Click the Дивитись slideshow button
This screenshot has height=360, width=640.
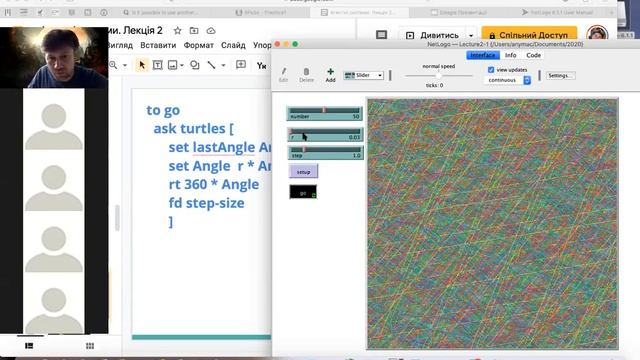click(x=434, y=36)
